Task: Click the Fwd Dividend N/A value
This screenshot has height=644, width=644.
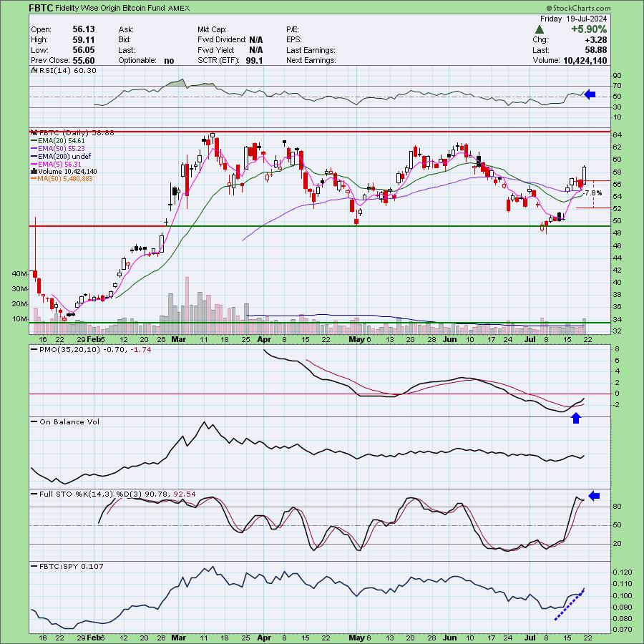Action: (x=256, y=40)
